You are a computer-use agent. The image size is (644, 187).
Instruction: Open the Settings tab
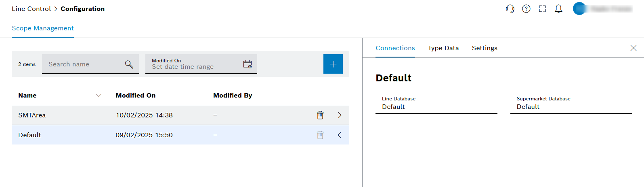click(x=485, y=48)
